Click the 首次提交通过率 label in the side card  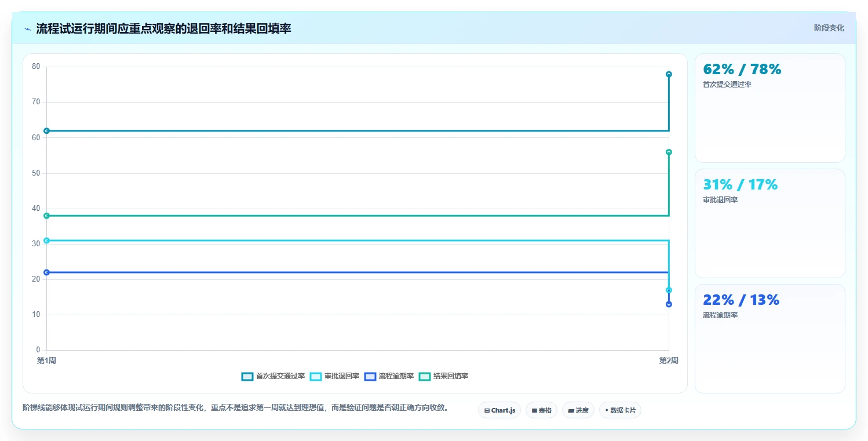pos(727,85)
